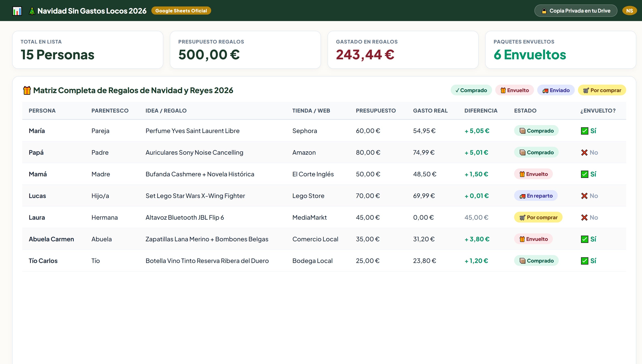Select the Enviado legend filter chip
This screenshot has width=642, height=364.
556,90
